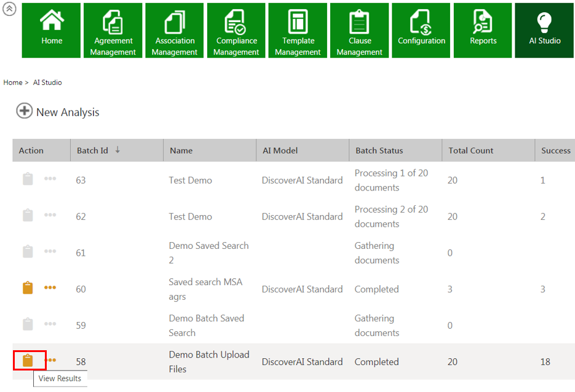
Task: Select the AI Studio tile
Action: [x=544, y=30]
